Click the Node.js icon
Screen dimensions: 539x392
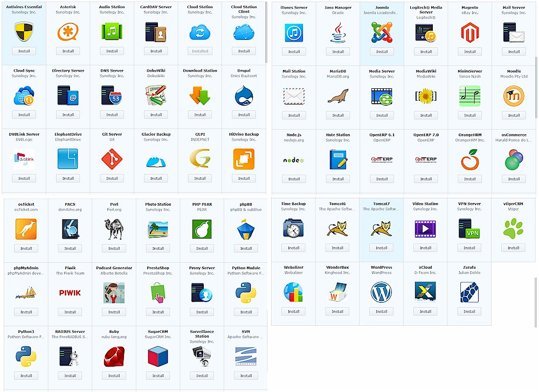[294, 160]
